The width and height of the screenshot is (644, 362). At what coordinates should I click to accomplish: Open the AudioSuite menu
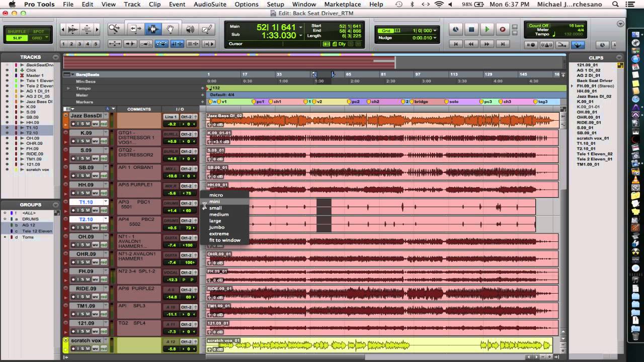click(210, 4)
